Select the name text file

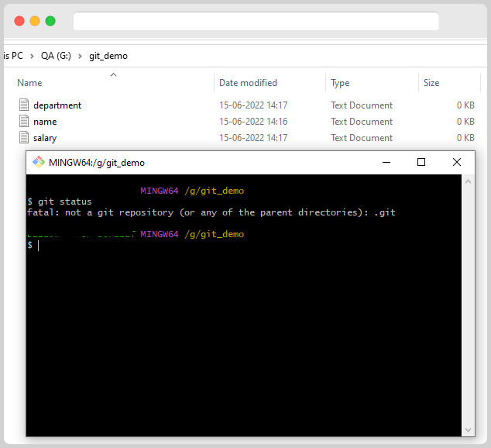tap(45, 122)
